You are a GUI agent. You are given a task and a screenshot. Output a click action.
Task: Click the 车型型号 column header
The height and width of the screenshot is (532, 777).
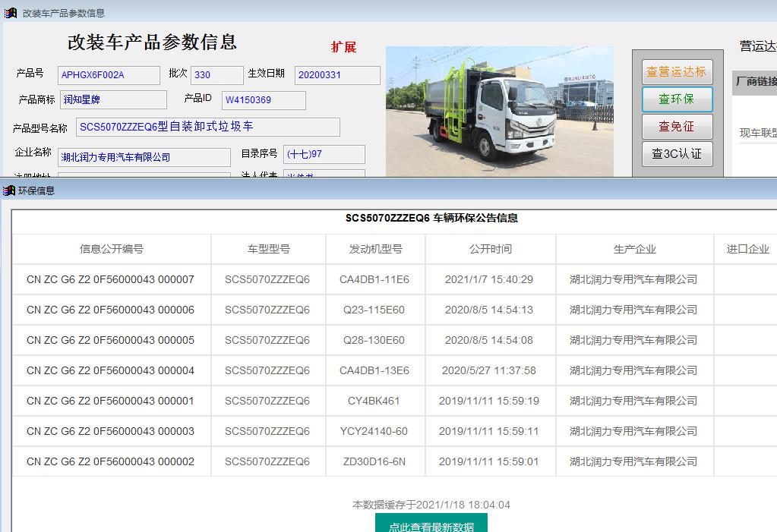[269, 249]
